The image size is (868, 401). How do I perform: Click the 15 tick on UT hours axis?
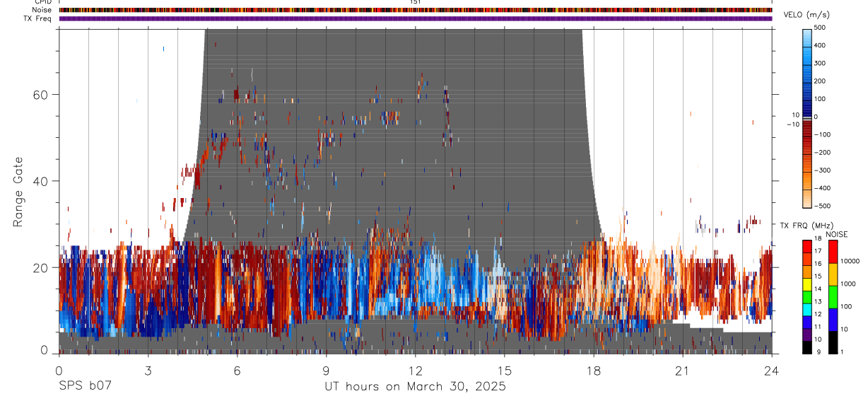[504, 371]
